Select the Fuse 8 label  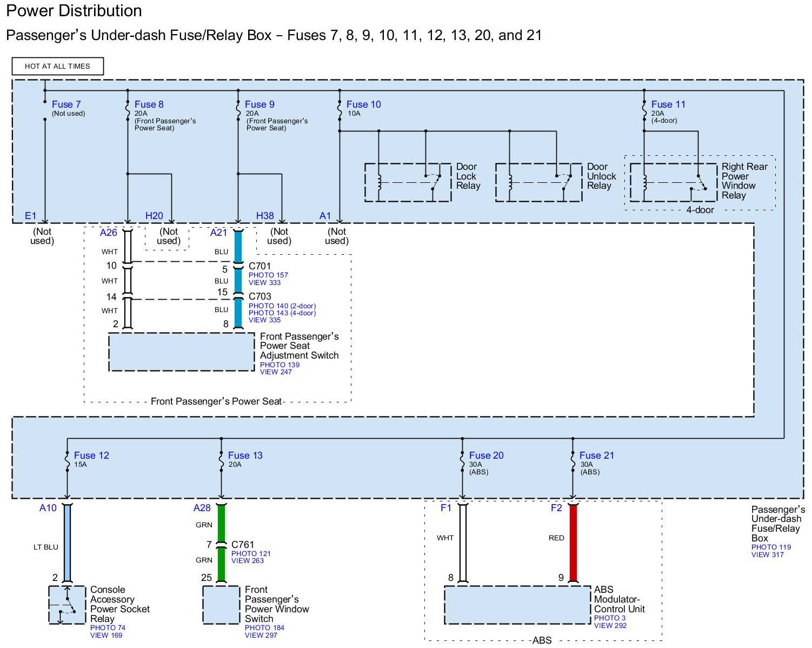pos(149,104)
